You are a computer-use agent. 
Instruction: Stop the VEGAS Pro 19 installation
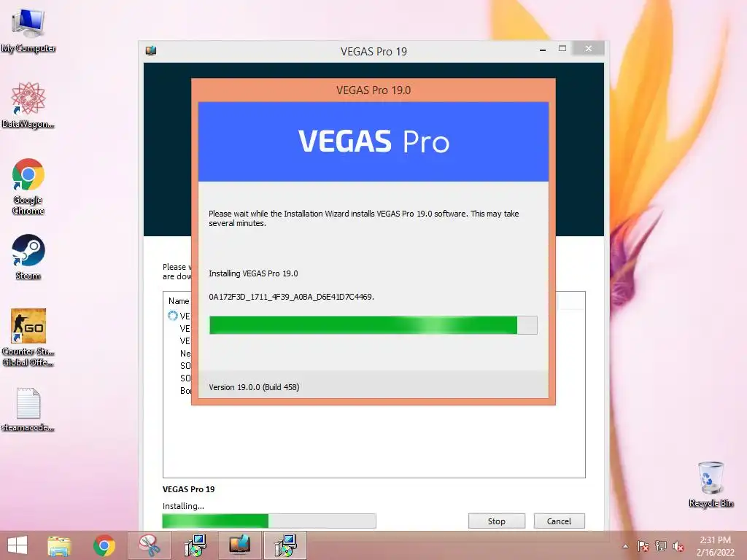click(x=496, y=521)
